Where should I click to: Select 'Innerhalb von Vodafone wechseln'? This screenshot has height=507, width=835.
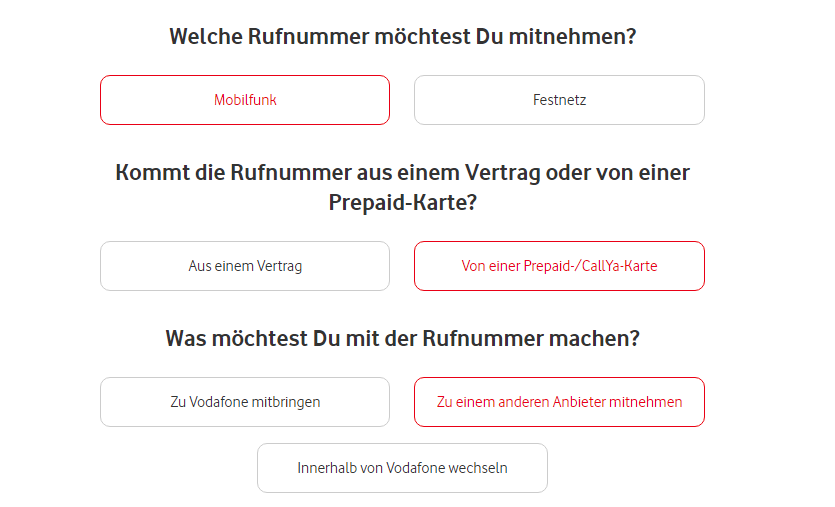pyautogui.click(x=402, y=468)
